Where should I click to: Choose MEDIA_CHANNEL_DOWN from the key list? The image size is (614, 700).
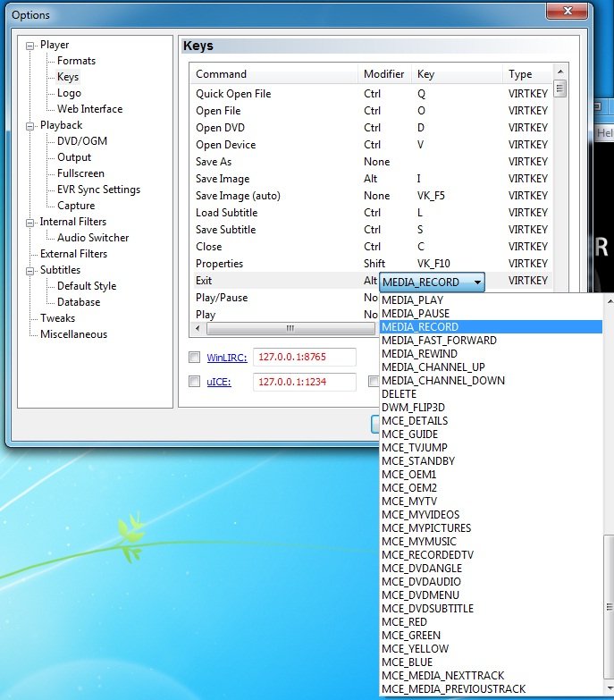click(491, 380)
